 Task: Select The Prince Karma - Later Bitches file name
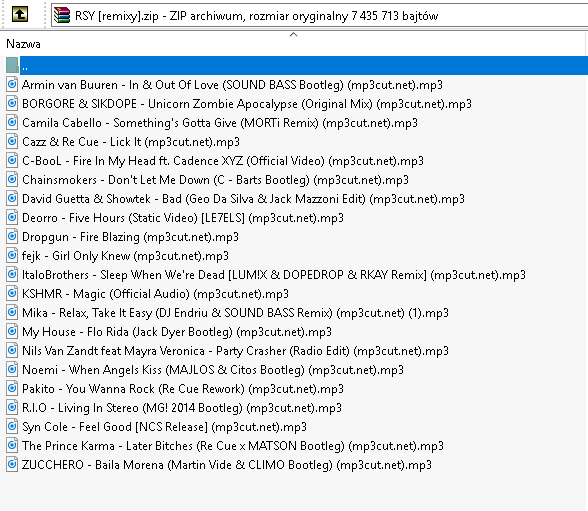pos(233,446)
